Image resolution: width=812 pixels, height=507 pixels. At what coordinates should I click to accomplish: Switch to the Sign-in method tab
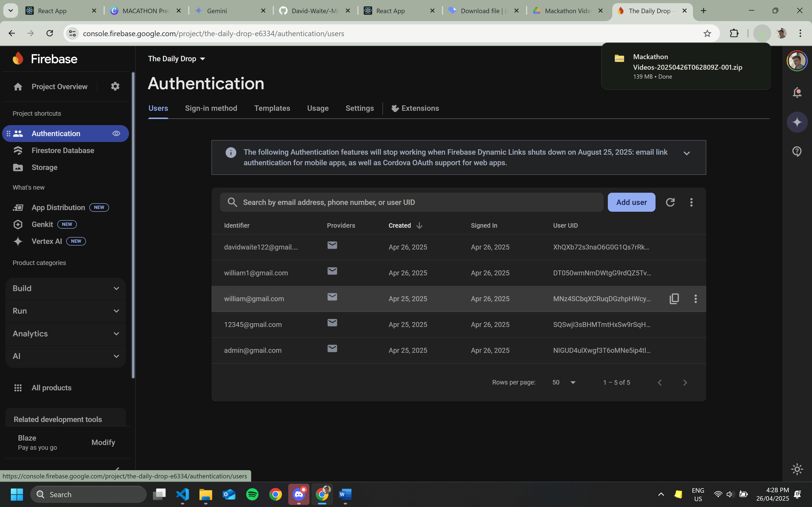coord(211,108)
